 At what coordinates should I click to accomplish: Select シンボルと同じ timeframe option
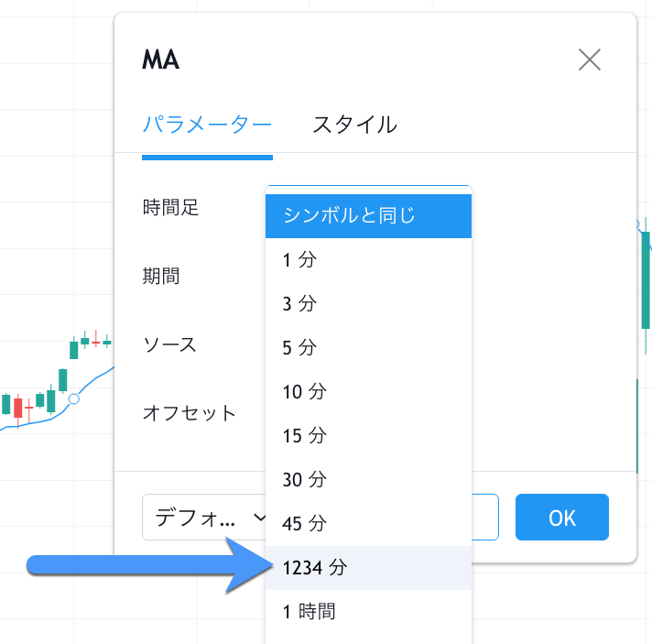[368, 216]
